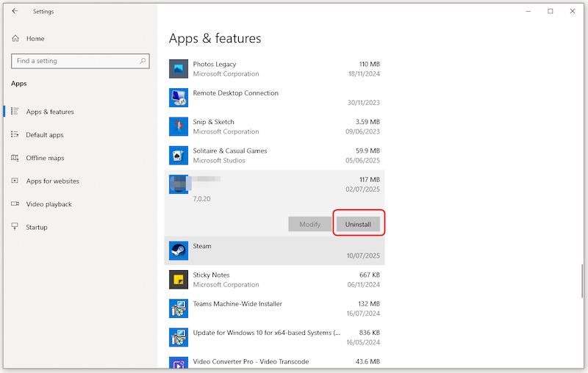Click the Video Converter Pro icon

179,363
